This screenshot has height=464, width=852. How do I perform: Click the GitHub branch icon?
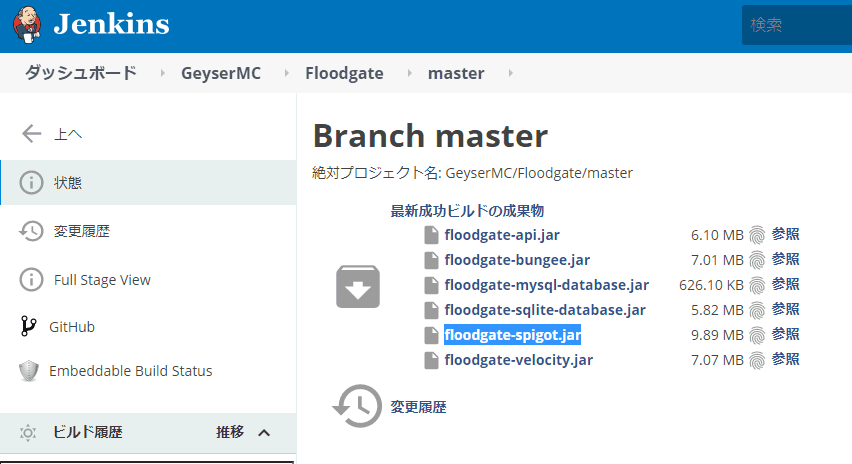pos(28,327)
